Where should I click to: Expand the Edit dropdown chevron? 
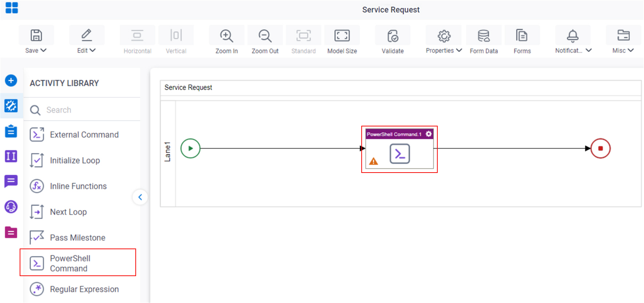click(92, 50)
